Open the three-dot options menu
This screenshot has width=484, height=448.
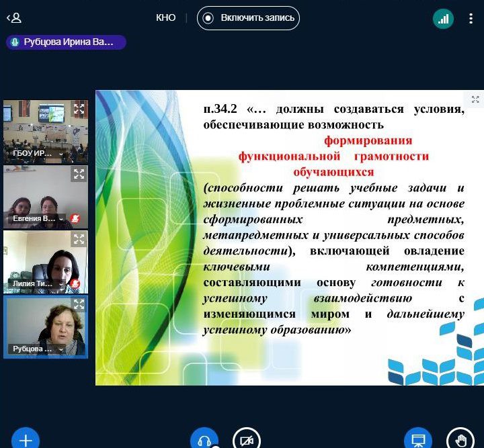471,19
